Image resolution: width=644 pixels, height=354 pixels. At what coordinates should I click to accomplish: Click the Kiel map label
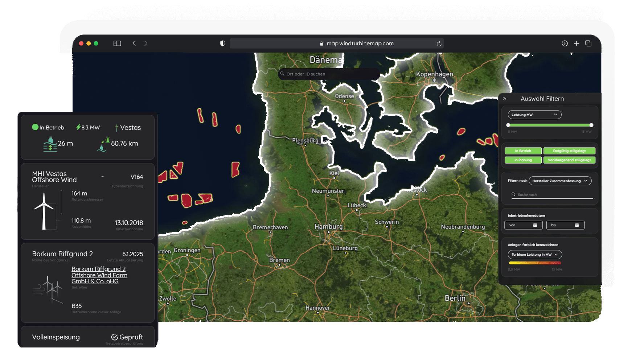tap(334, 173)
